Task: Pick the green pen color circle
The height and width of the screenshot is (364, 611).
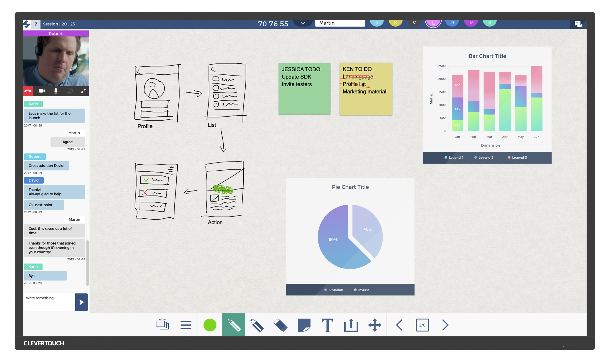Action: click(x=210, y=325)
